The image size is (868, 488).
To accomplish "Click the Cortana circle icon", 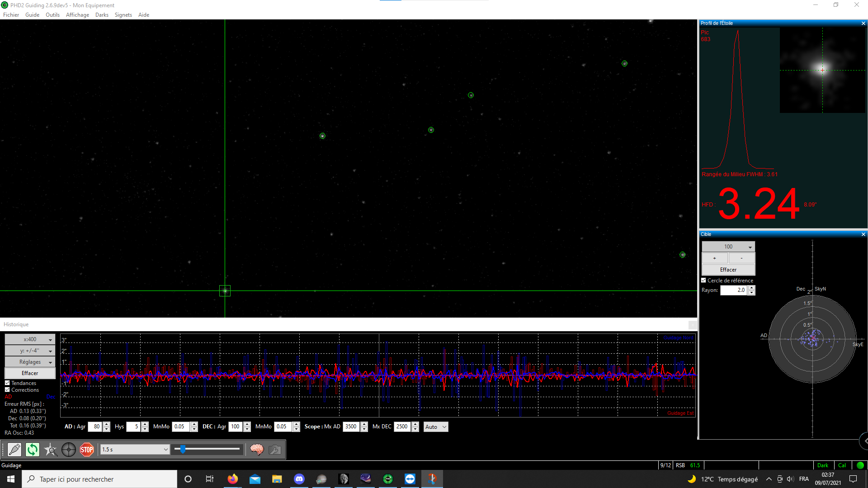I will [188, 479].
